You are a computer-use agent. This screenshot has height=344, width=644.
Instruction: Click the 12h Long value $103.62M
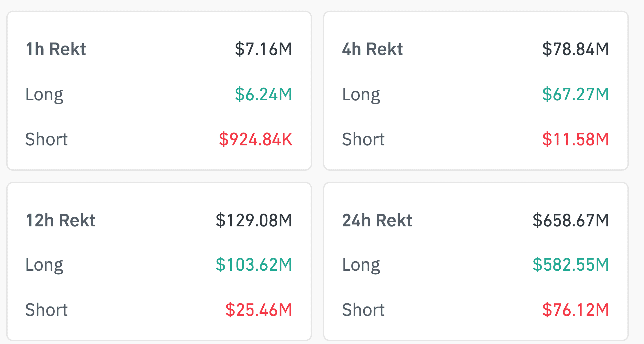[254, 265]
